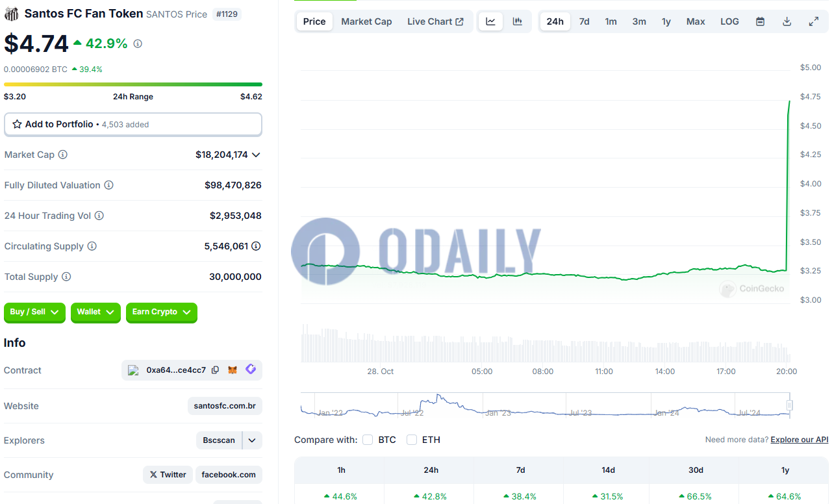Open Live Chart external link icon
The image size is (832, 504).
pos(460,21)
